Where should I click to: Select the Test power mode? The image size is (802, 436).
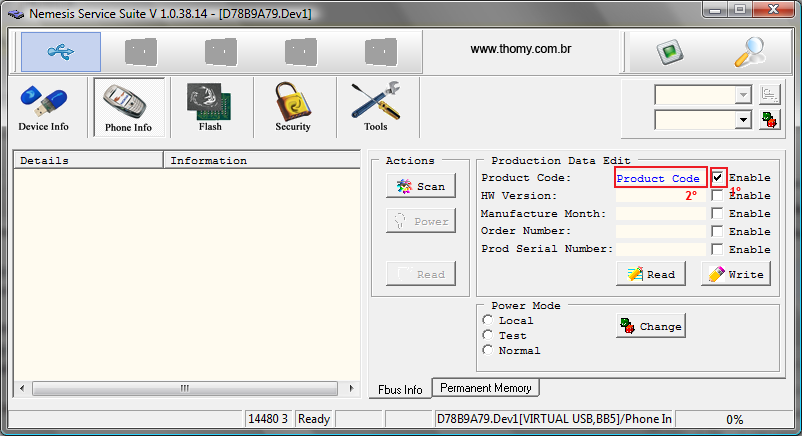pyautogui.click(x=487, y=335)
